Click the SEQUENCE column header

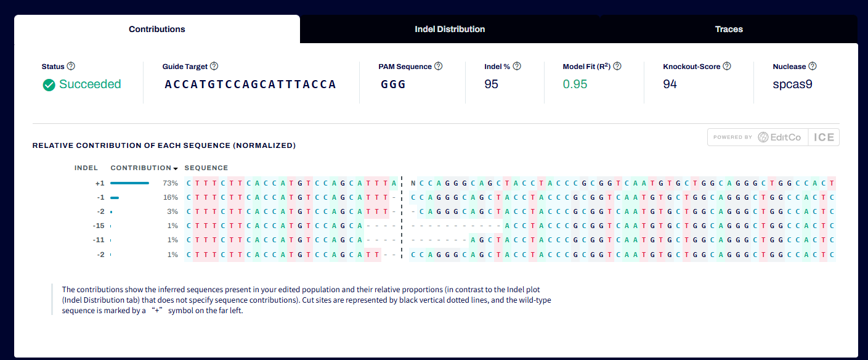click(206, 168)
